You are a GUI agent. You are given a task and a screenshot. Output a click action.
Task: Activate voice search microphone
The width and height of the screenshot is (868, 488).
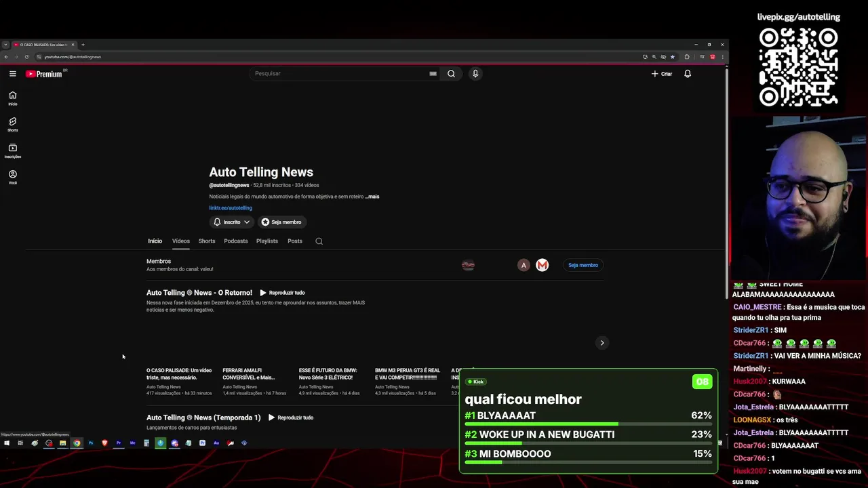tap(475, 74)
